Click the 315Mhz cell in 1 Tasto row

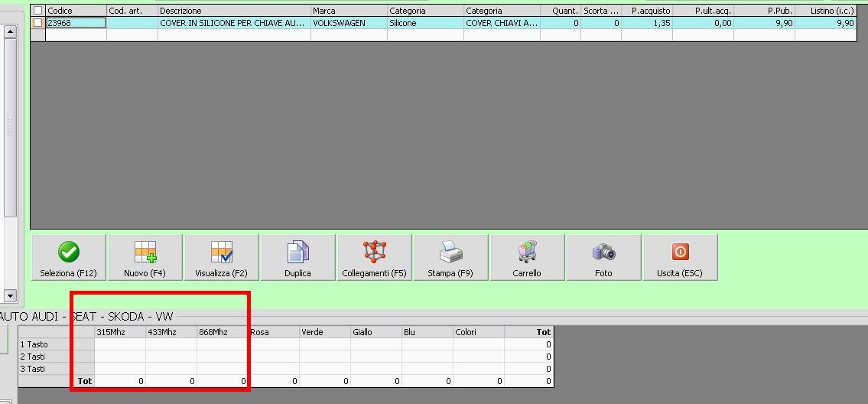pos(120,344)
